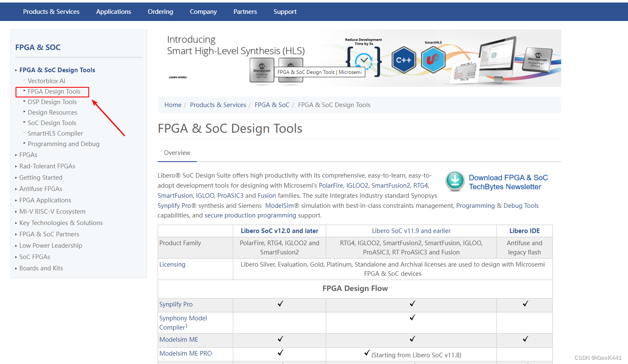Open the ProASIC3 link in description
Viewport: 628px width, 364px height.
pyautogui.click(x=230, y=196)
